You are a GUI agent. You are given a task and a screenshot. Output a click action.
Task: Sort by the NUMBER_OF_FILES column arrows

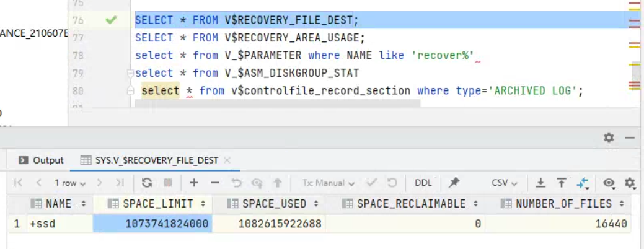click(622, 203)
